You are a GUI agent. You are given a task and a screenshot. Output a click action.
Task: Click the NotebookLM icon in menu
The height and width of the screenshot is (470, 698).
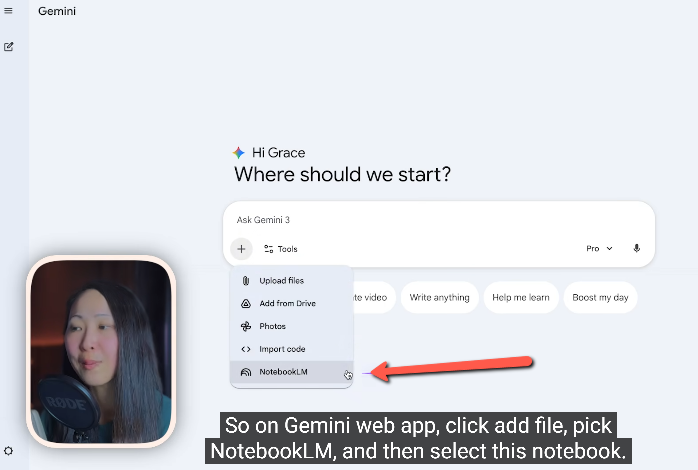click(x=246, y=372)
